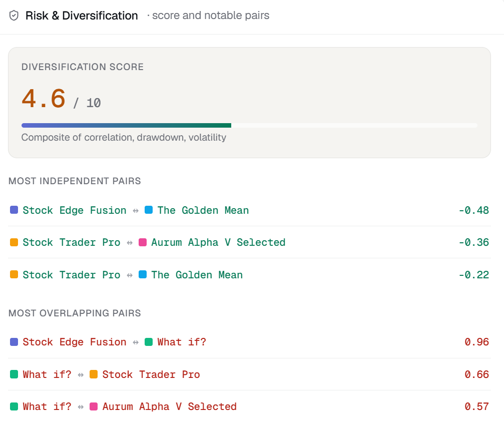Viewport: 504px width, 425px height.
Task: Select Aurum Alpha V Selected in overlapping pairs
Action: pos(169,406)
